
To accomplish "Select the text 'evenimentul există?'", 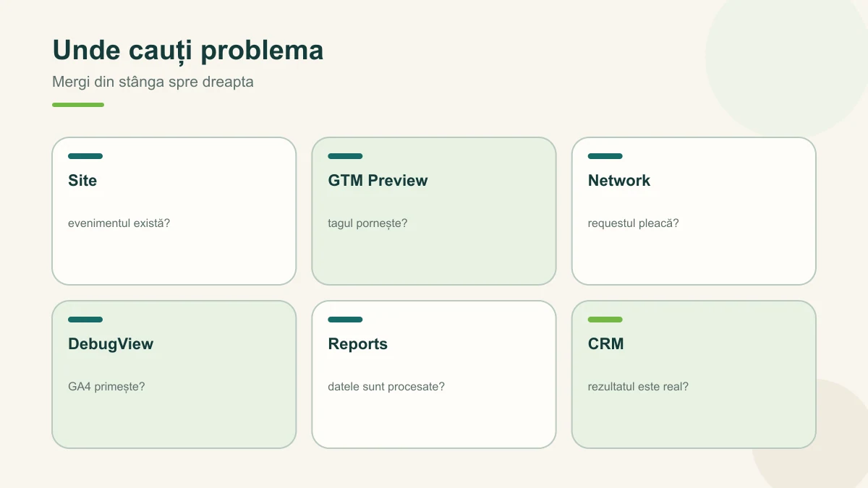I will 119,223.
